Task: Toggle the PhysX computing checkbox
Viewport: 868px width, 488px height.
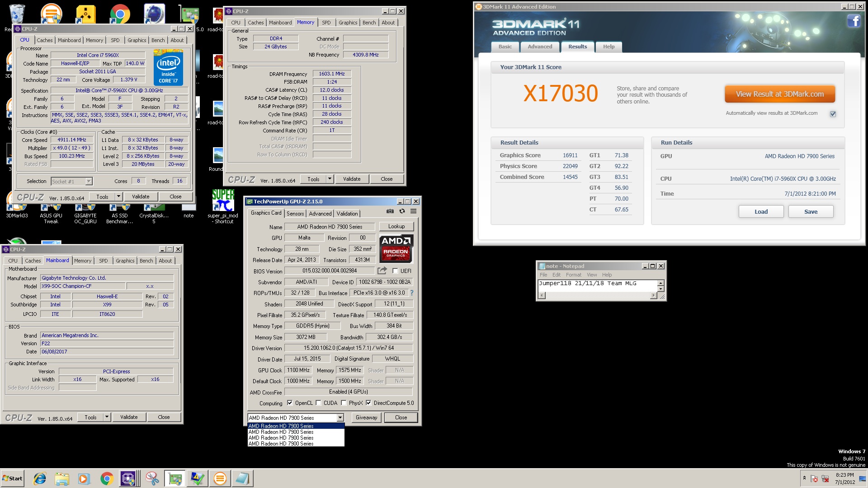Action: pos(344,403)
